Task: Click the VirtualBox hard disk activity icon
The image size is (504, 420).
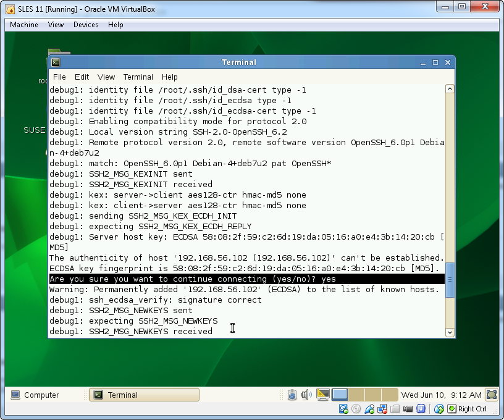Action: [x=343, y=409]
